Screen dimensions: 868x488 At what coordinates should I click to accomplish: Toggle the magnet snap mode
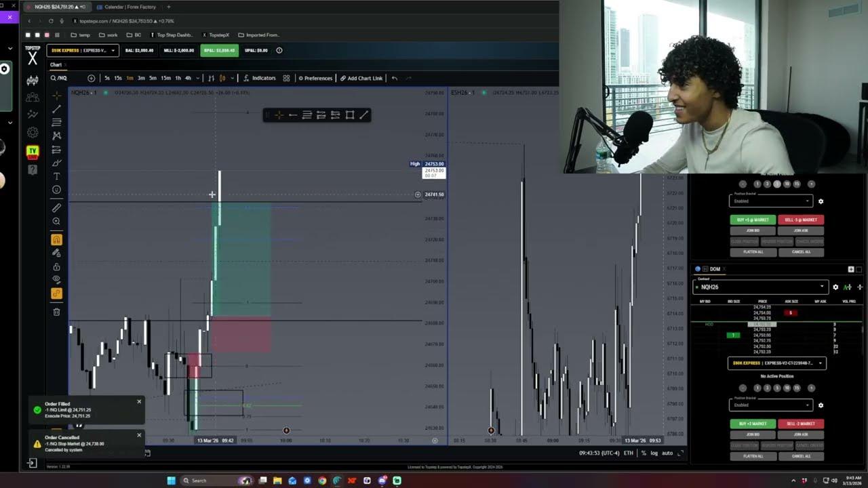[56, 239]
